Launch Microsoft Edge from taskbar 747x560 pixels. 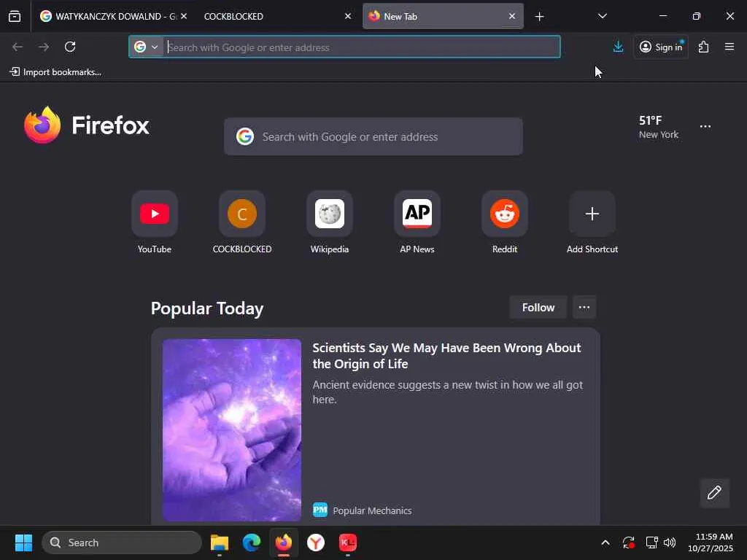pos(252,542)
